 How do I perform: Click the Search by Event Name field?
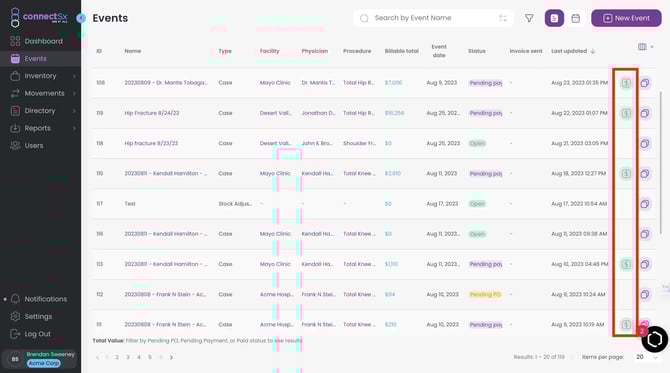click(x=433, y=18)
